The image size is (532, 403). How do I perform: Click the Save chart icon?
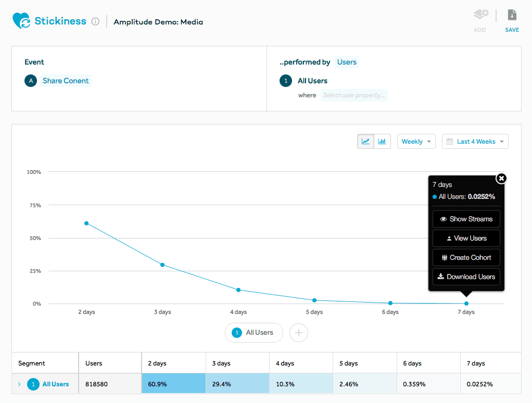(x=512, y=16)
